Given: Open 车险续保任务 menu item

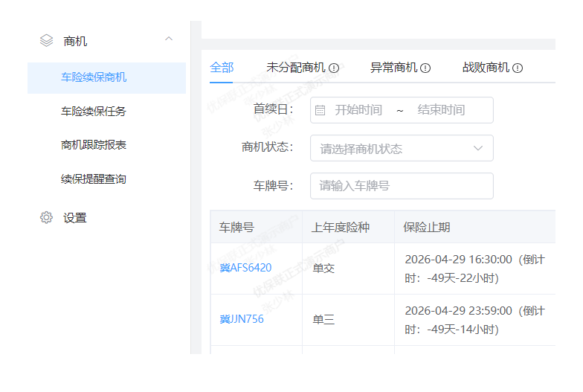Looking at the screenshot, I should (94, 112).
